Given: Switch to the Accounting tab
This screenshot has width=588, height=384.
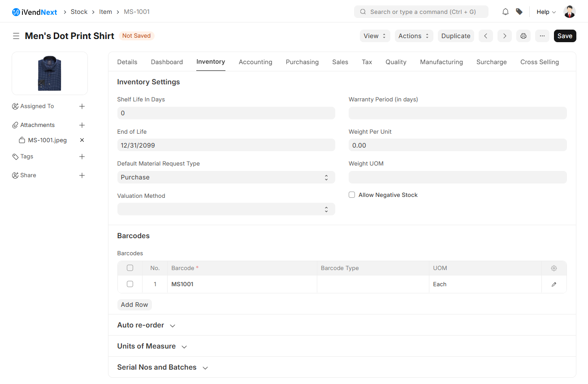Looking at the screenshot, I should [255, 62].
